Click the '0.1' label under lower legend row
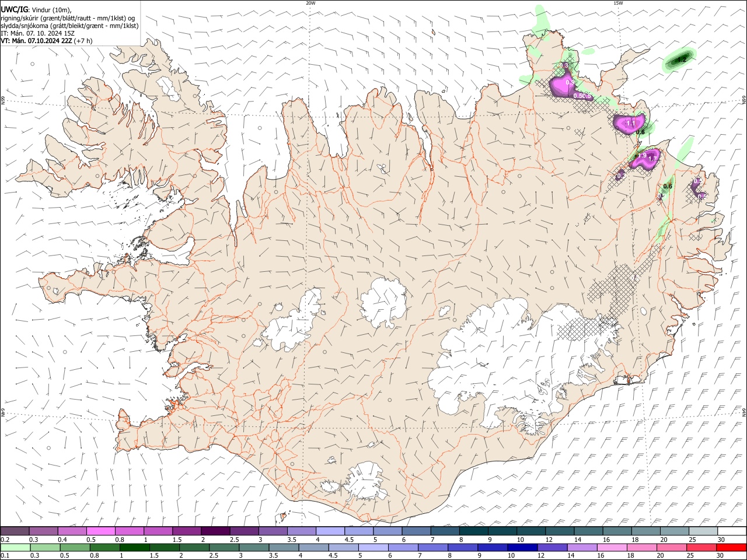This screenshot has width=747, height=560. coord(5,556)
